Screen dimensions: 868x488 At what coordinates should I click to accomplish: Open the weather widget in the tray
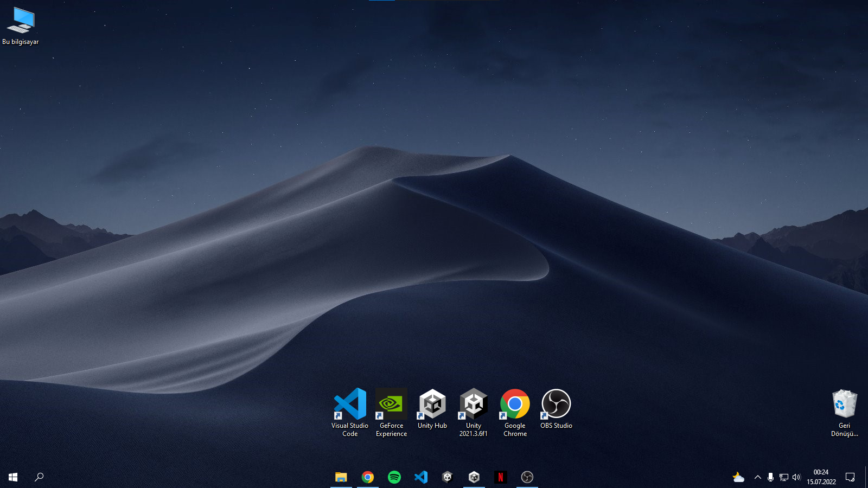tap(738, 477)
